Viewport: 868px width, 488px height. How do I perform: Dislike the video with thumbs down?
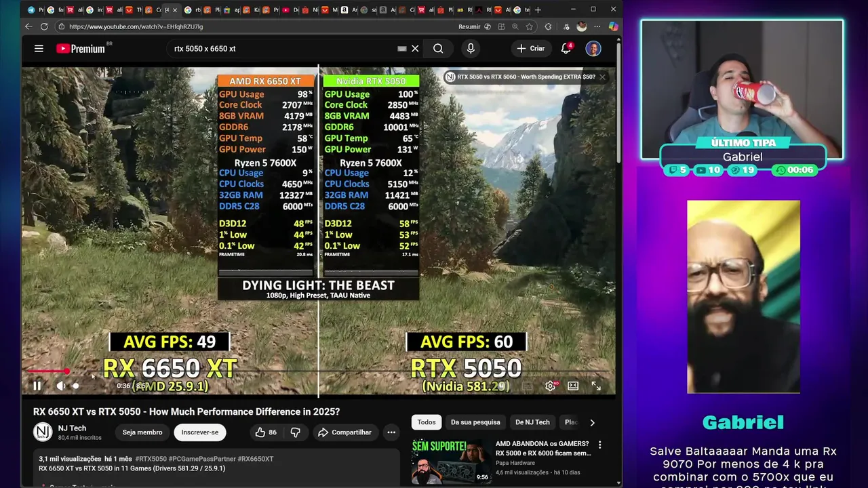[296, 432]
